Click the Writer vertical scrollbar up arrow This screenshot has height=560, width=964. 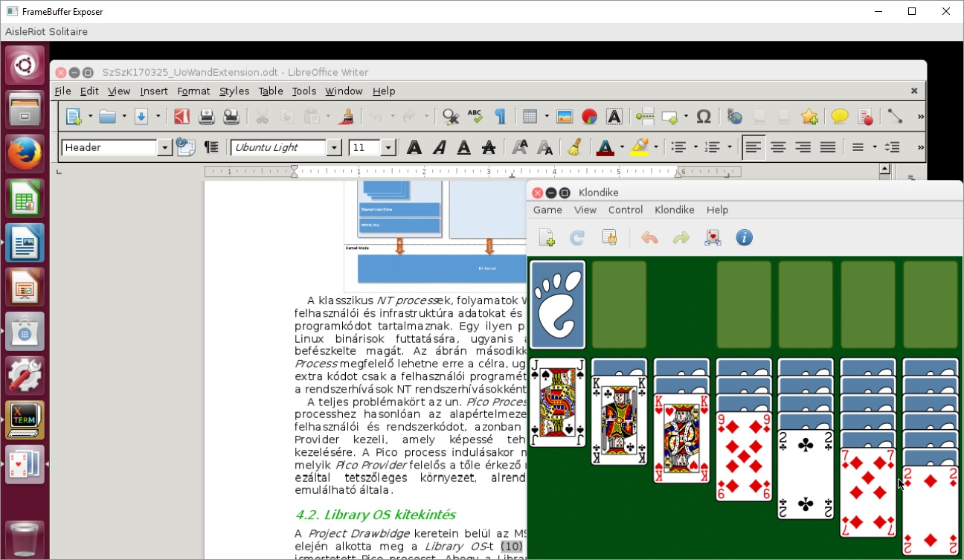(884, 169)
